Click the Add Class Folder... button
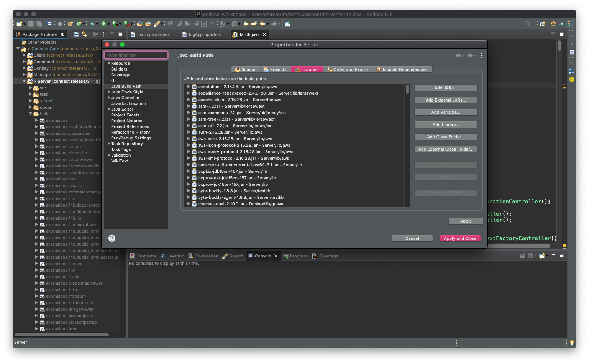This screenshot has height=364, width=589. click(446, 137)
